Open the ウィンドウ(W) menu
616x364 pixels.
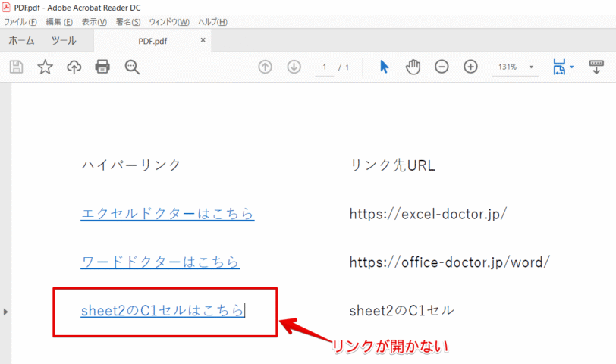click(x=169, y=22)
